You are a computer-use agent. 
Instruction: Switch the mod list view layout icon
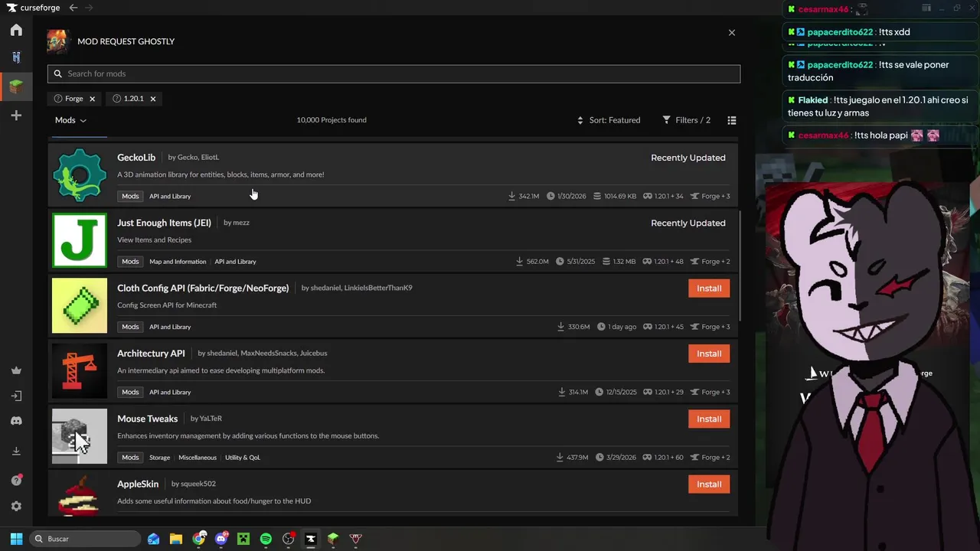[732, 120]
